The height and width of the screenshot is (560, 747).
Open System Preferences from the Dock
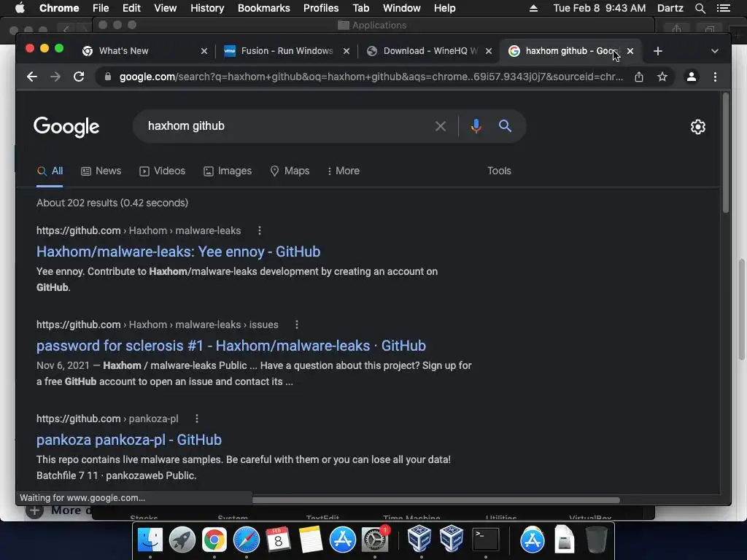[x=375, y=540]
